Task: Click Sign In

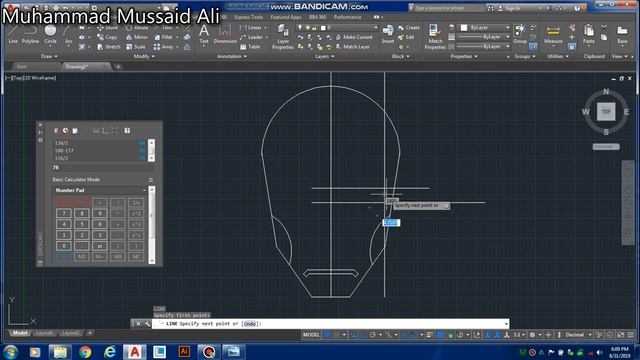Action: pos(508,8)
